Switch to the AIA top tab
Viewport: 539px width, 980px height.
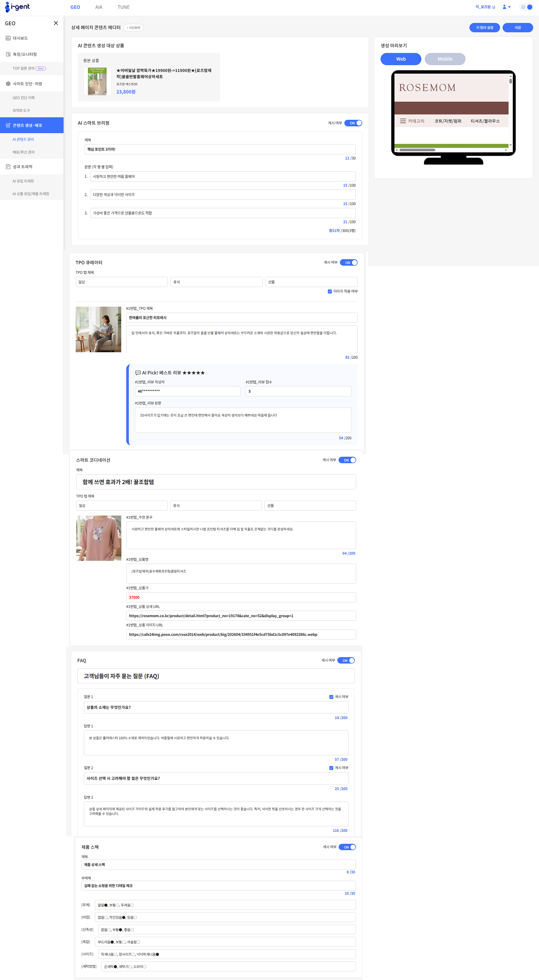click(99, 7)
